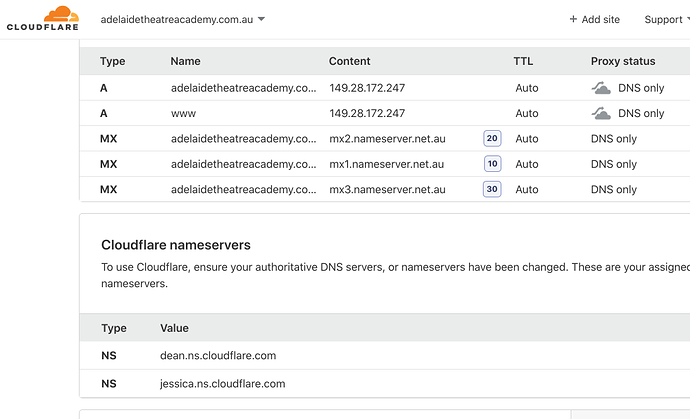The width and height of the screenshot is (690, 419).
Task: Click the Content column header
Action: [349, 61]
